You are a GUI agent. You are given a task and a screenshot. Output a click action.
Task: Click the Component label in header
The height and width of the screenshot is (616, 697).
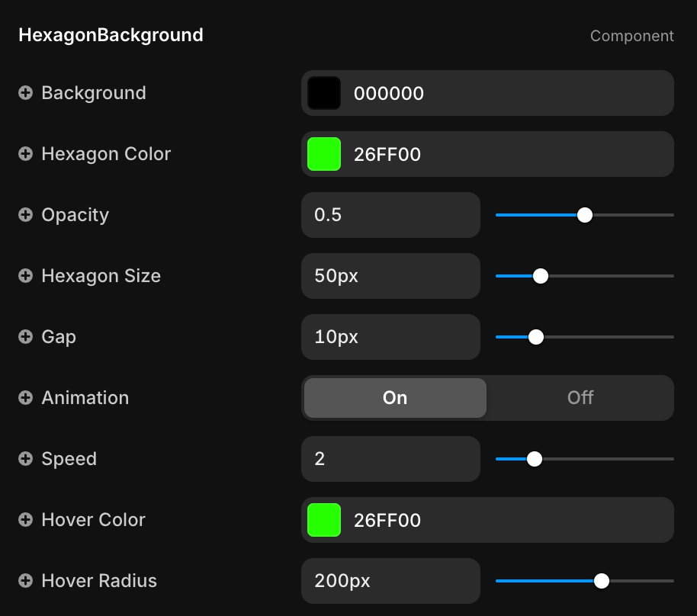pos(631,36)
